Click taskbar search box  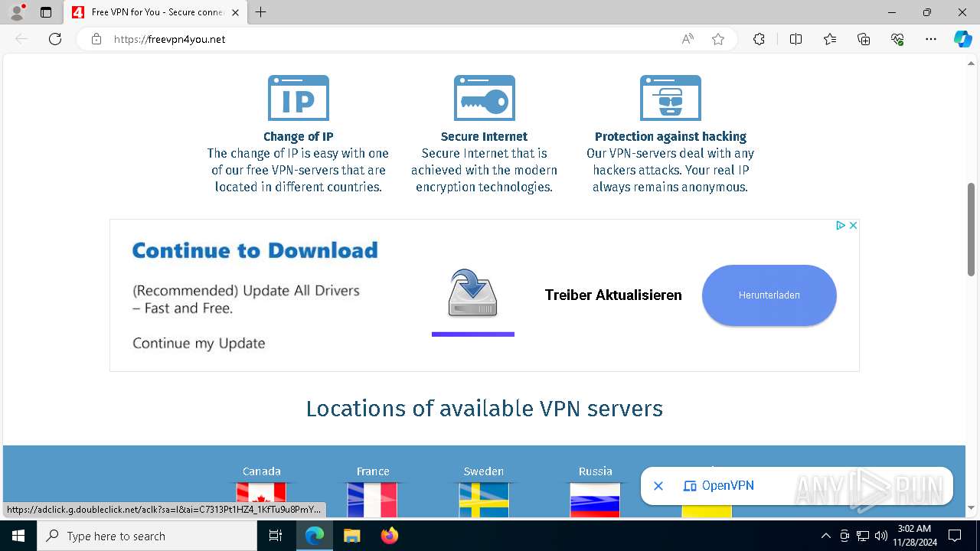147,536
